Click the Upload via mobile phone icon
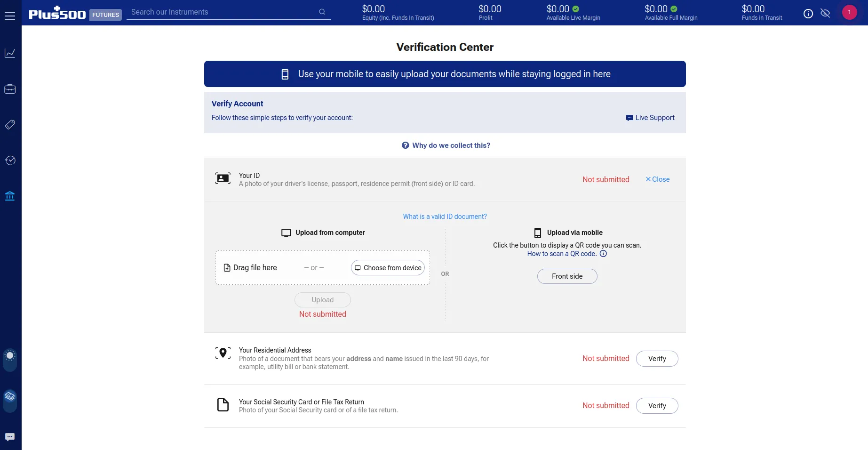 pos(538,233)
